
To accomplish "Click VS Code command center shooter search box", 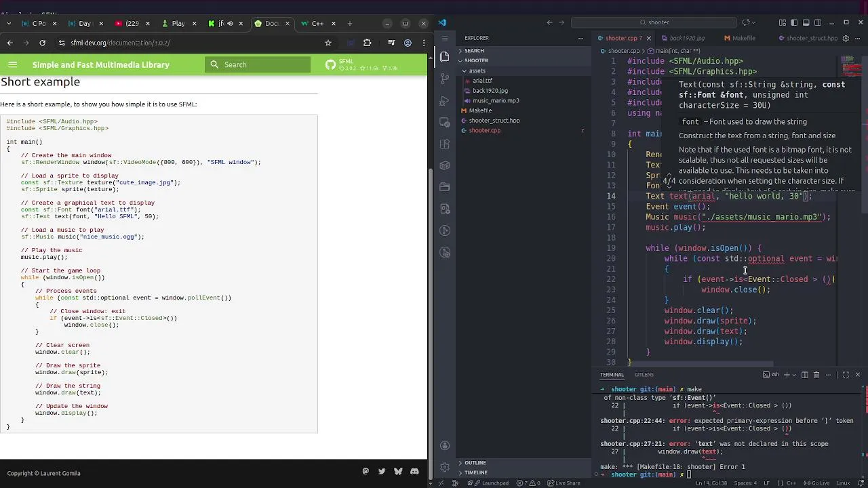I will point(654,22).
